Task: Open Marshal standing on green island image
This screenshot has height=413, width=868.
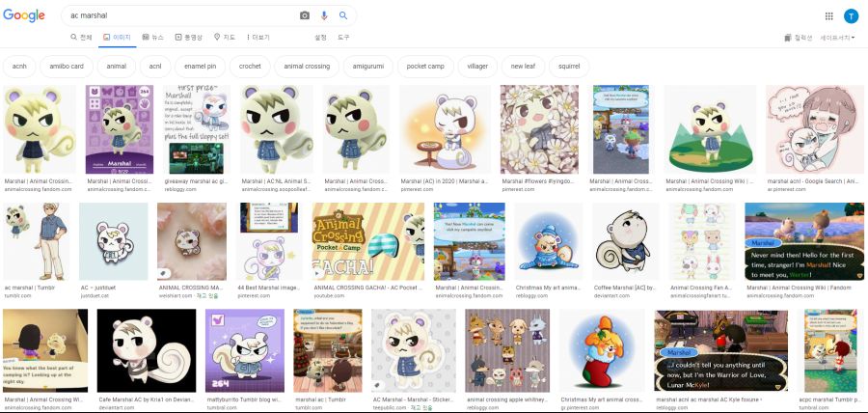Action: pyautogui.click(x=710, y=129)
